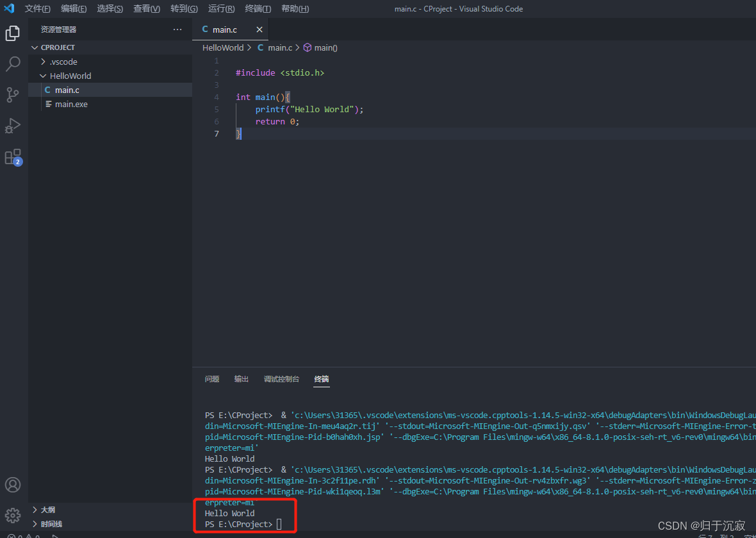Open the 文件(F) menu
Image resolution: width=756 pixels, height=538 pixels.
pos(38,9)
